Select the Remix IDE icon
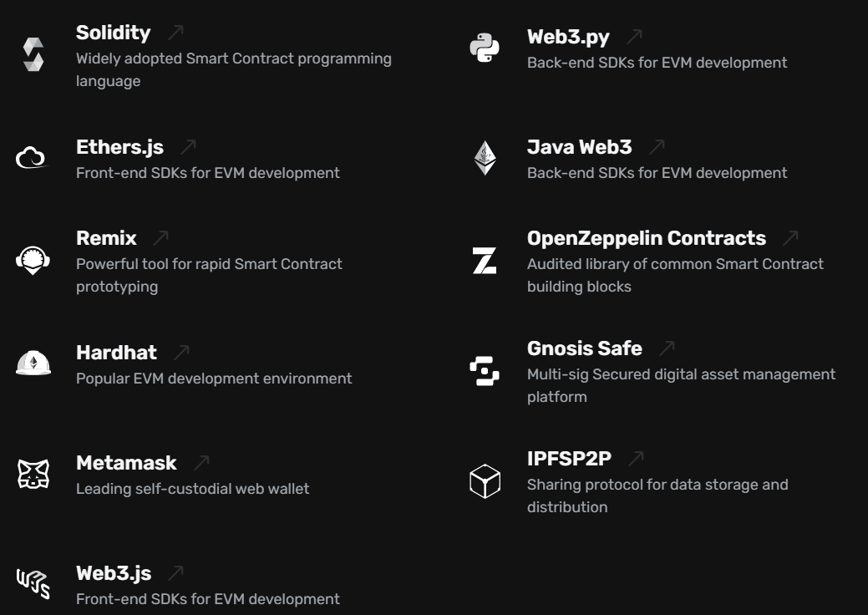Screen dimensions: 868x615 [x=32, y=262]
